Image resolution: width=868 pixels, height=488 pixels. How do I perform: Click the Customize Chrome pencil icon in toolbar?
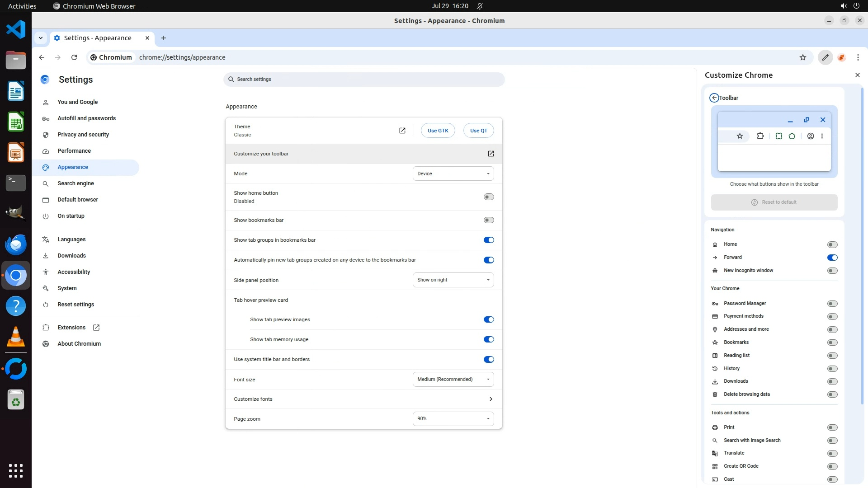[x=825, y=57]
